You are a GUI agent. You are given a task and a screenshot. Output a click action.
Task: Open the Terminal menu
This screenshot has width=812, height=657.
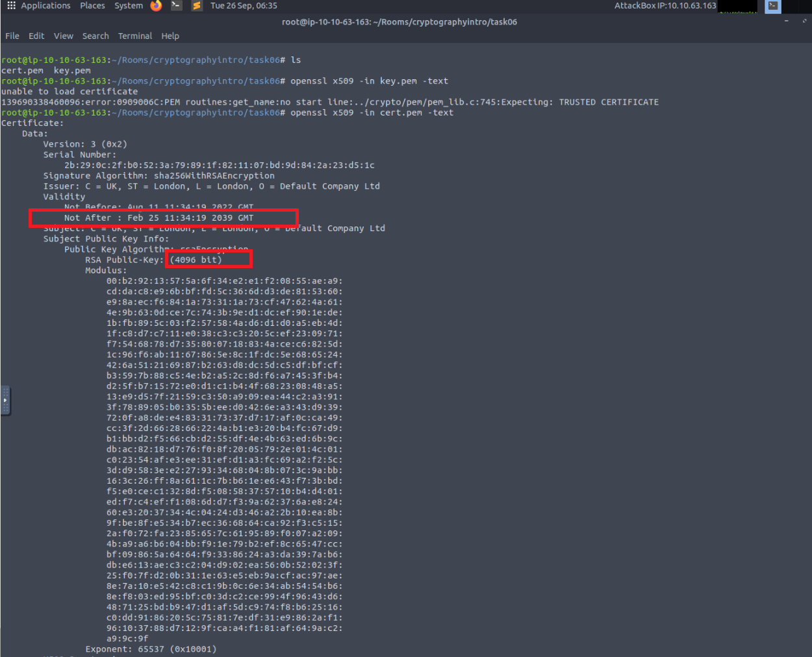coord(135,36)
